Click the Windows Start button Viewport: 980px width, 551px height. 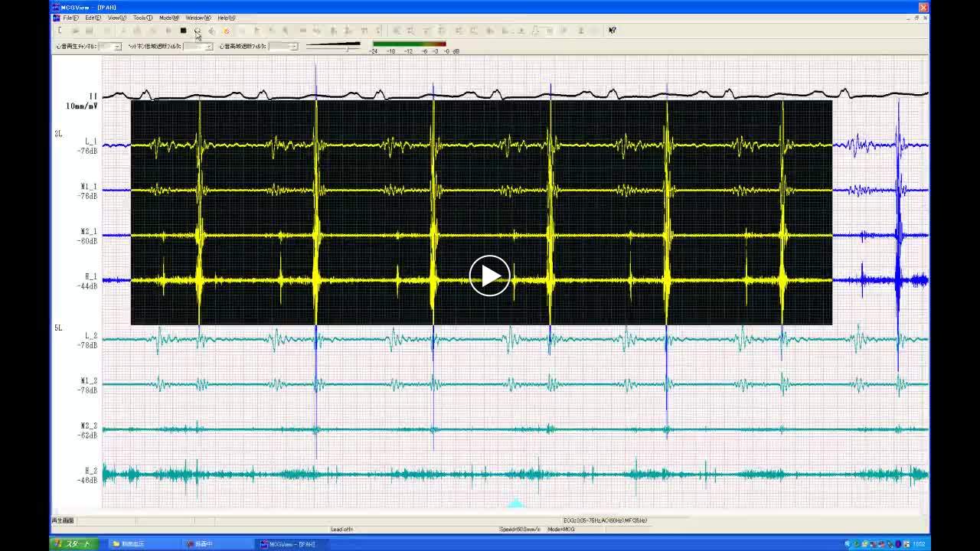[73, 544]
